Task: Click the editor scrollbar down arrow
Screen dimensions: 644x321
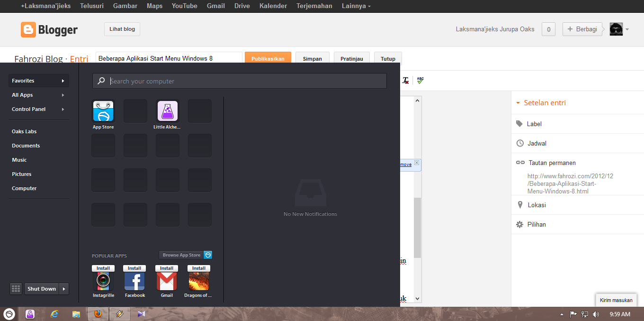Action: 417,299
